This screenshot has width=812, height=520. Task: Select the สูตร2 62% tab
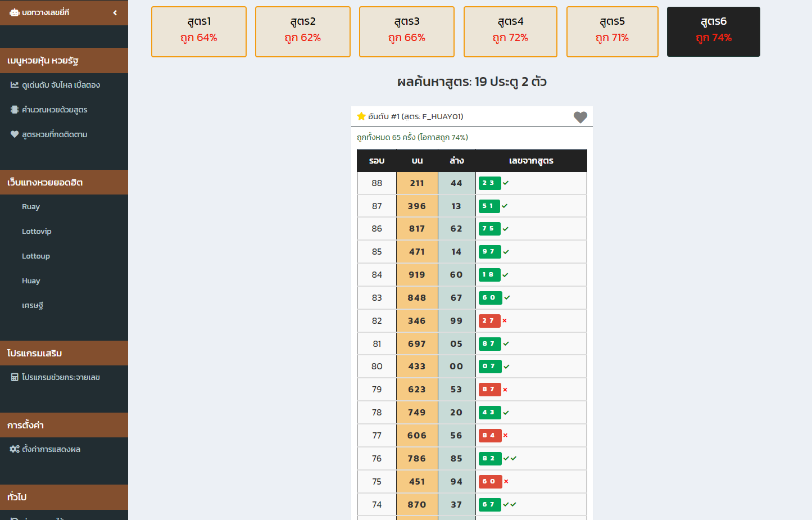[303, 31]
